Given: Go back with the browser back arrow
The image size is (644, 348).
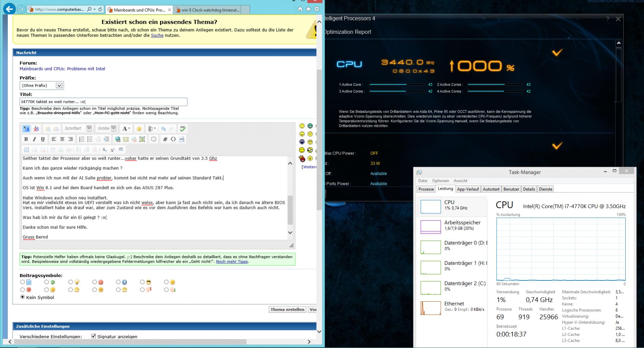Looking at the screenshot, I should coord(9,9).
